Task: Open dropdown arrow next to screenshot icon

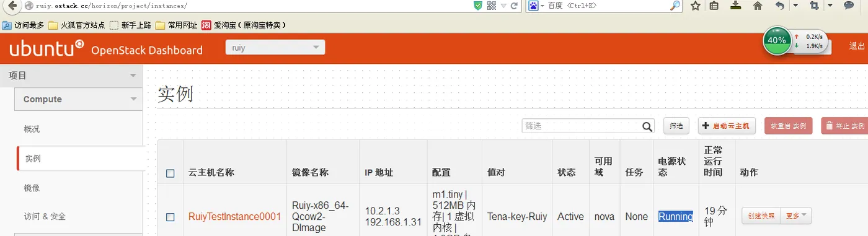Action: (830, 6)
